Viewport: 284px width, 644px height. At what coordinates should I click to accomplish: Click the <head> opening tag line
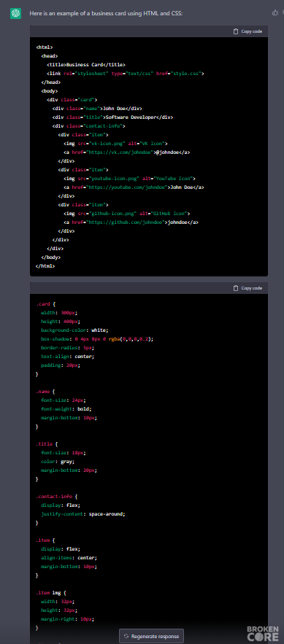coord(50,56)
